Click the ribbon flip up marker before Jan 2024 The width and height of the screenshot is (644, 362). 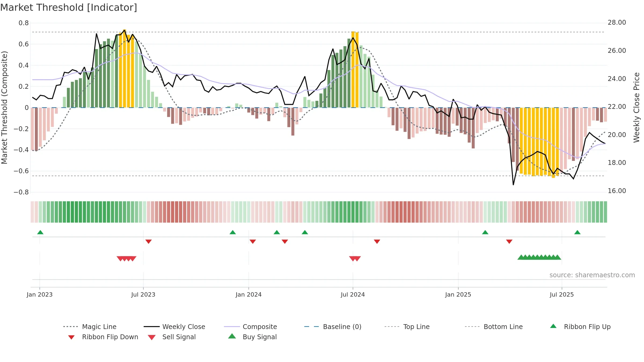(233, 232)
